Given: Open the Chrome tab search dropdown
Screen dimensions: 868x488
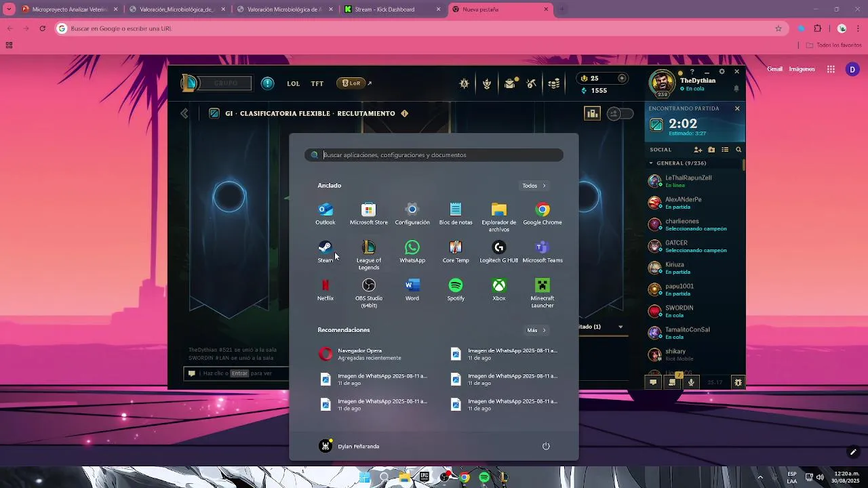Looking at the screenshot, I should (9, 9).
